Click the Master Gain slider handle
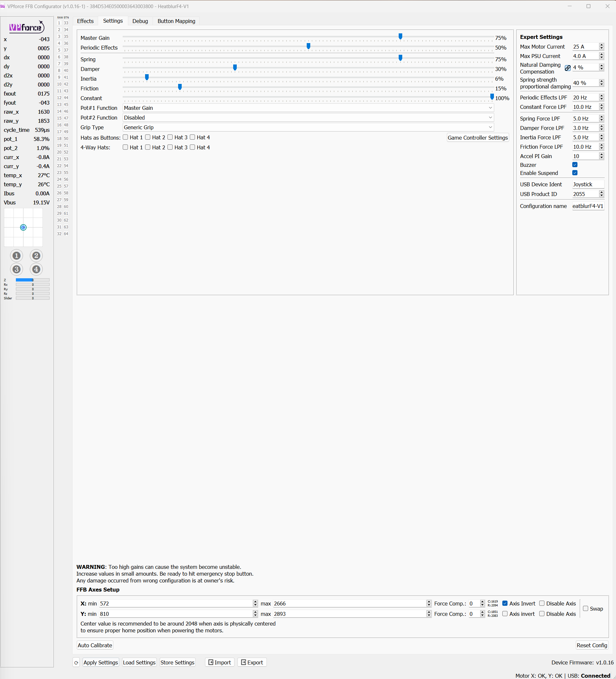 tap(400, 36)
